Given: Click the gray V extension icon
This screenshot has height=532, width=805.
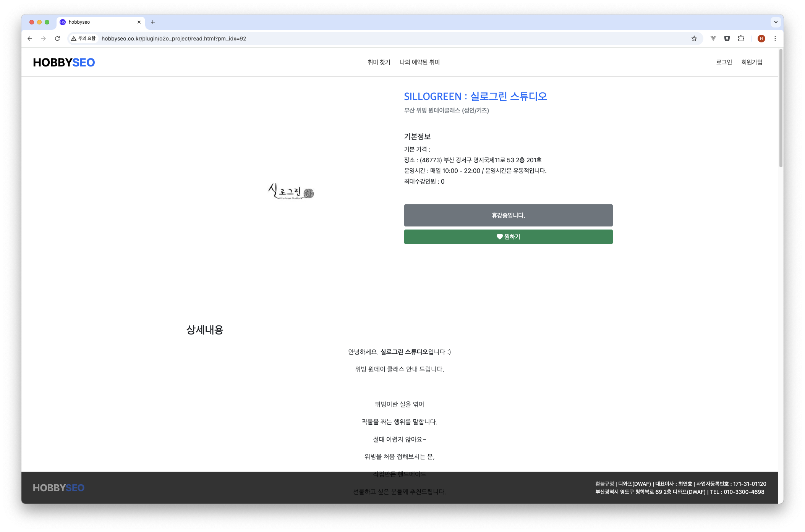Looking at the screenshot, I should [713, 39].
